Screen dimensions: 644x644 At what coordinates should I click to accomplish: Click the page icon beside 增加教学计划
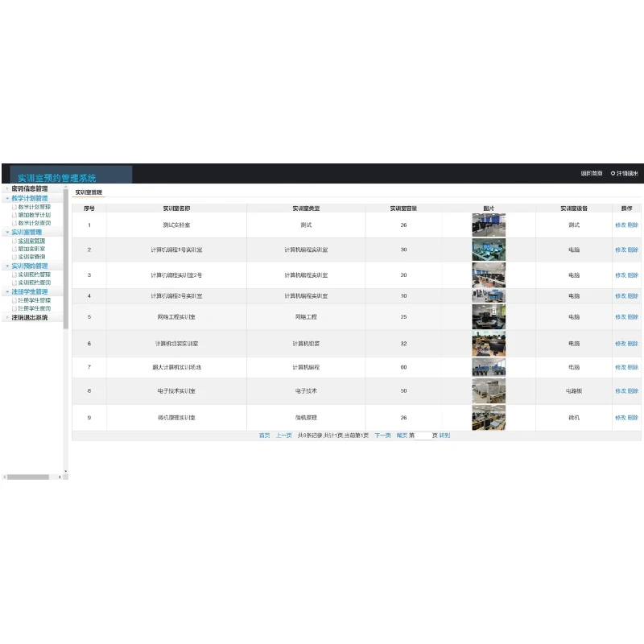coord(14,215)
